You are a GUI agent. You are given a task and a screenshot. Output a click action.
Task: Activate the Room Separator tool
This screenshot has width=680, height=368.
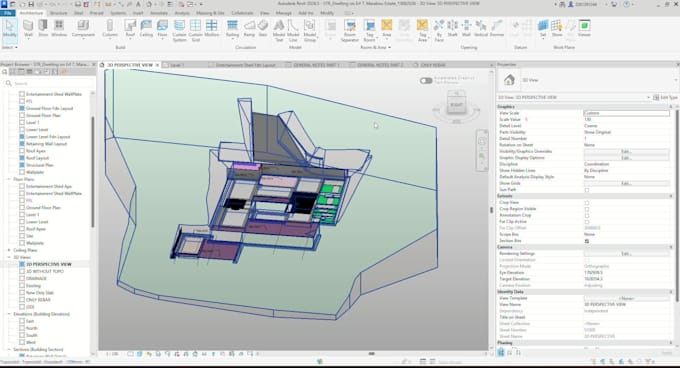click(350, 30)
